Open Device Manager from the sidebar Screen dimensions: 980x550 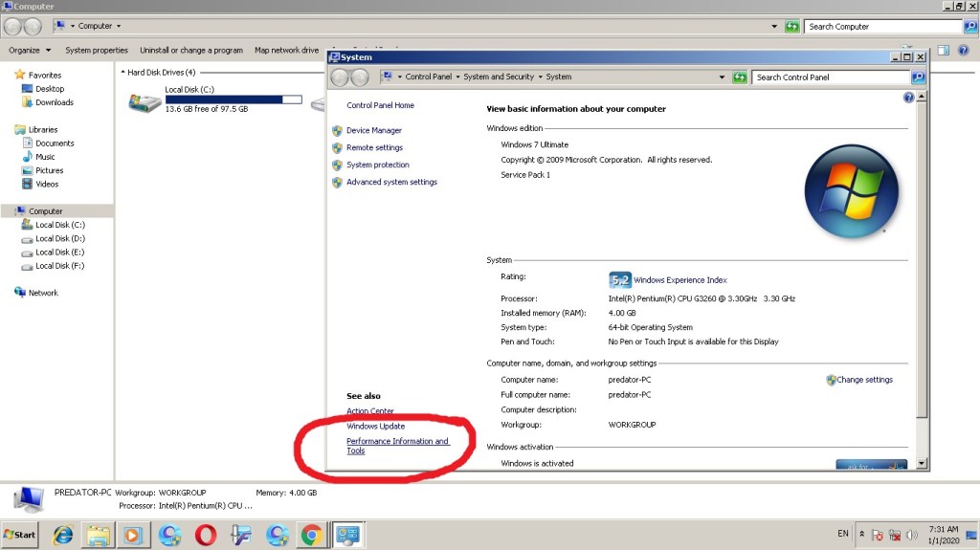[373, 131]
